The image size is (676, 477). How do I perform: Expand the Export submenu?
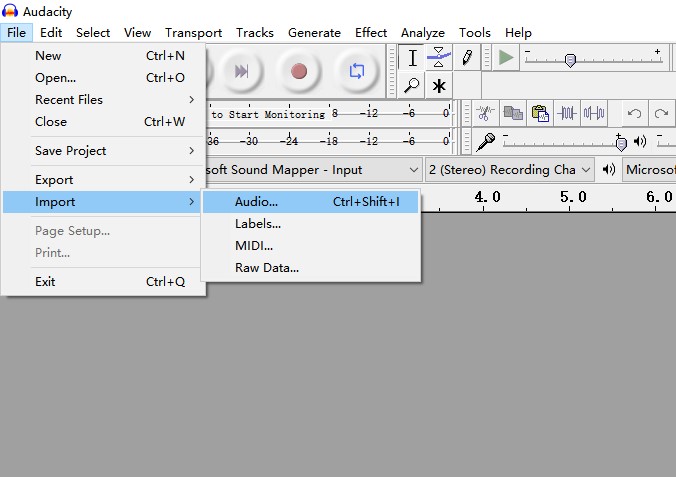103,180
